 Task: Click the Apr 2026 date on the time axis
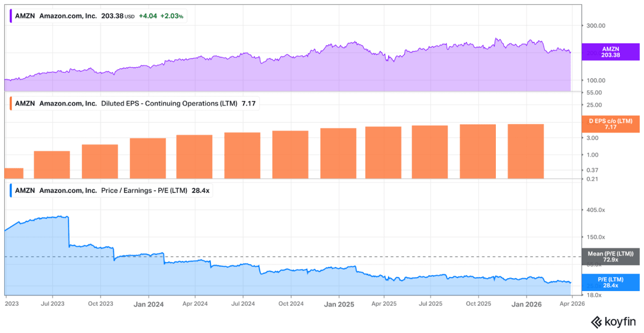(x=572, y=304)
